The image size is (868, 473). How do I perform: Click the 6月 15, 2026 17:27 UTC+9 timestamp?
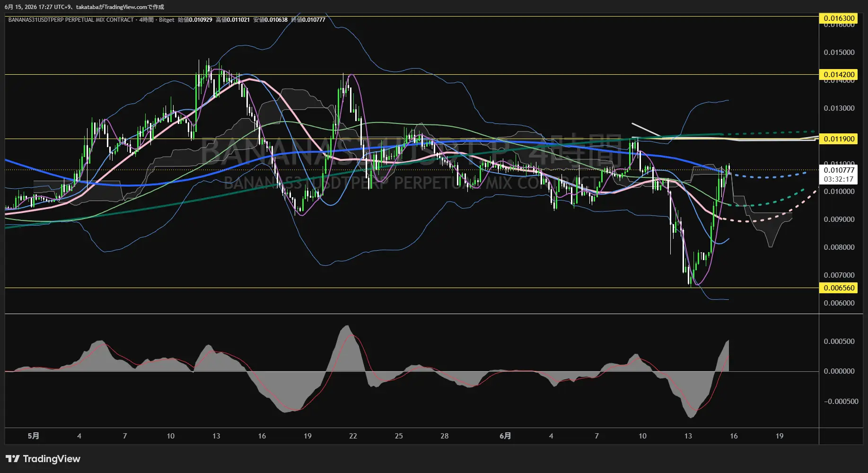pos(38,7)
